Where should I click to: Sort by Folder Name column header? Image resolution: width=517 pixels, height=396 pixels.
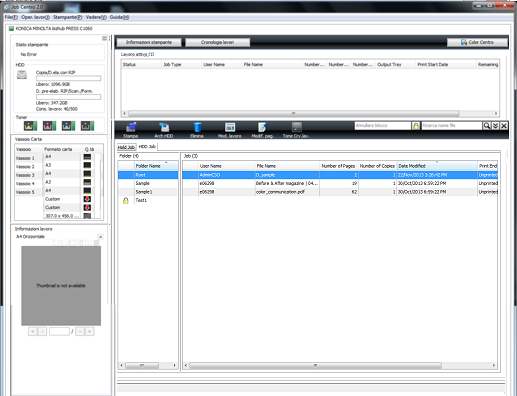pos(156,166)
